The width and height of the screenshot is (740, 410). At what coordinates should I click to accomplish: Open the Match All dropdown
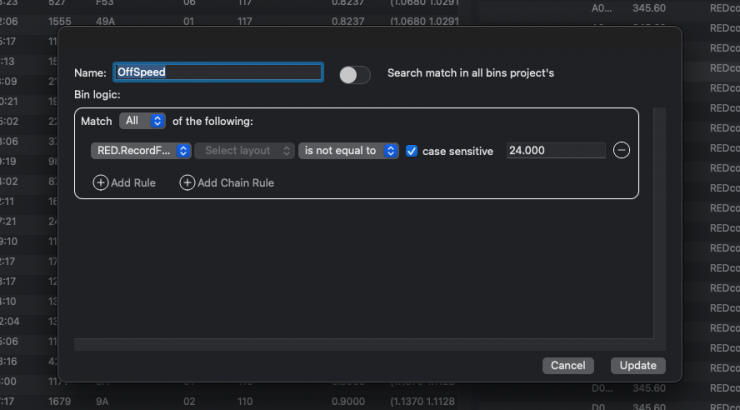tap(142, 121)
